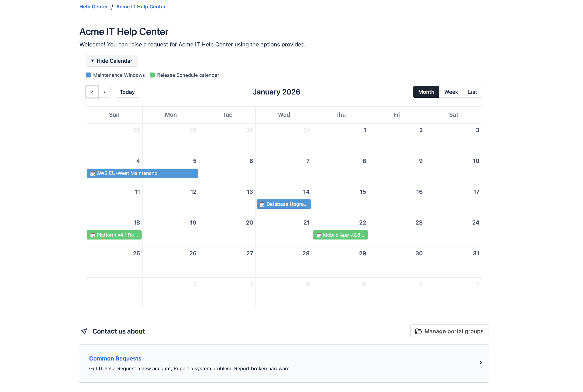Click the calendar icon on Database Upgrade event
This screenshot has width=583, height=392.
262,204
